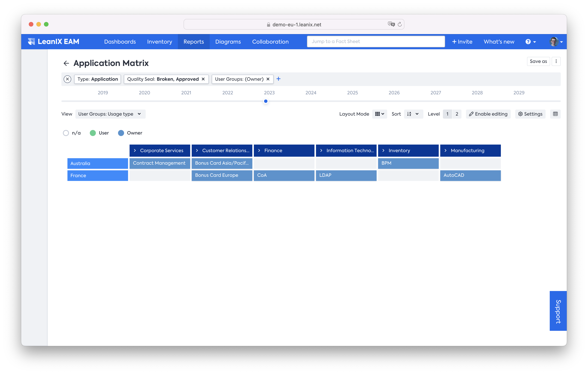Clear all filters with circled X icon

pyautogui.click(x=67, y=79)
